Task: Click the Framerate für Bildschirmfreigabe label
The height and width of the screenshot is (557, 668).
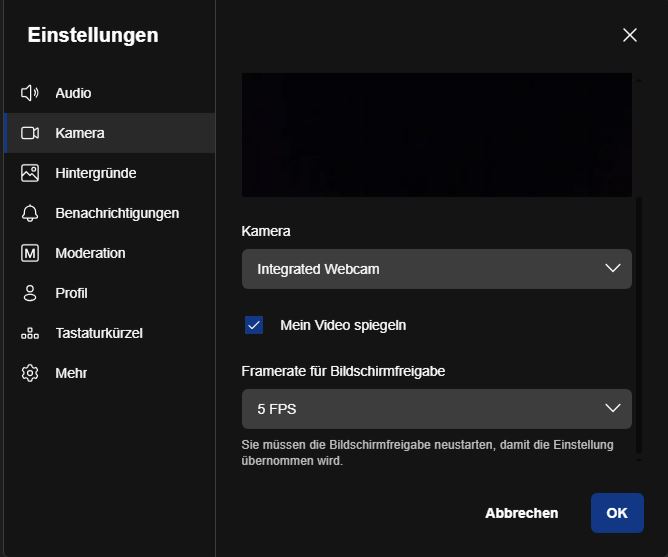Action: (343, 371)
